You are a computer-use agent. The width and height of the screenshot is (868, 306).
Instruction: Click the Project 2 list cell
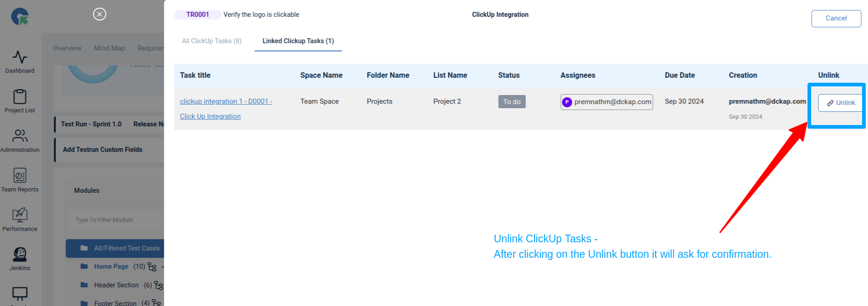[x=447, y=101]
